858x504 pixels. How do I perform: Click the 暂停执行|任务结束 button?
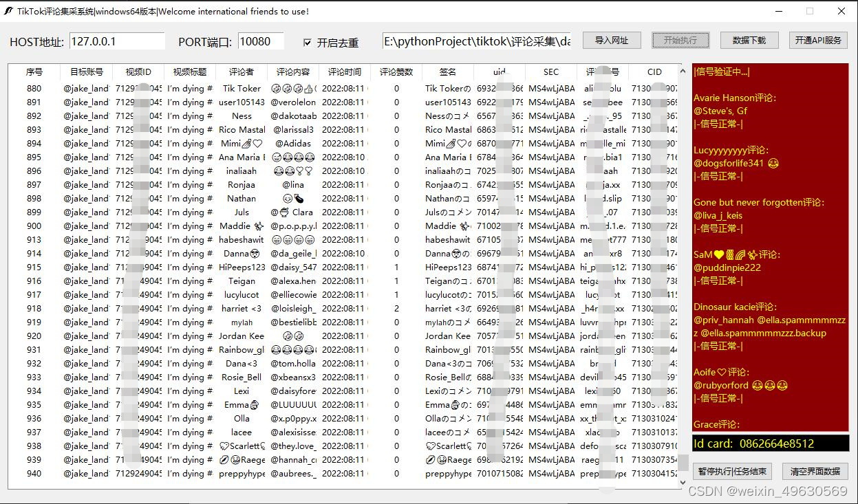(x=733, y=472)
